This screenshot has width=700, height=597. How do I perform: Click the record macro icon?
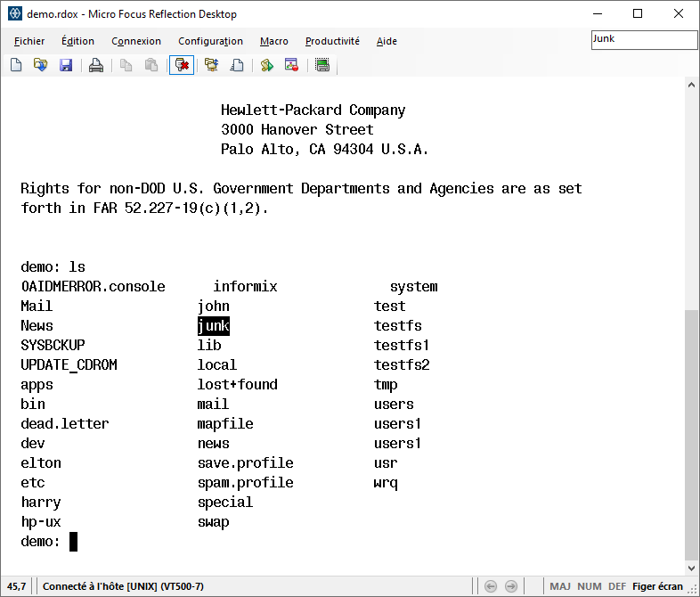(x=291, y=65)
